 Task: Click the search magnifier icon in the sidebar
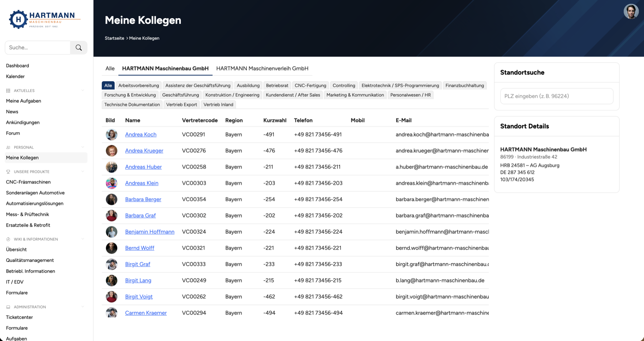78,47
